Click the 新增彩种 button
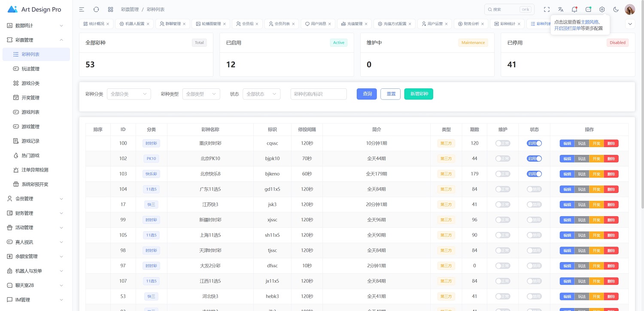This screenshot has width=644, height=311. [x=419, y=94]
